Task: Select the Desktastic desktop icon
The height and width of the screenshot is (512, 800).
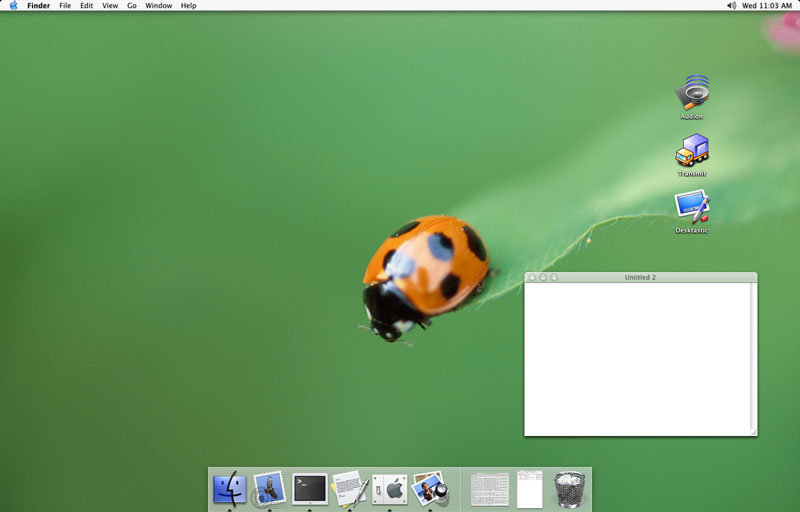Action: (x=692, y=207)
